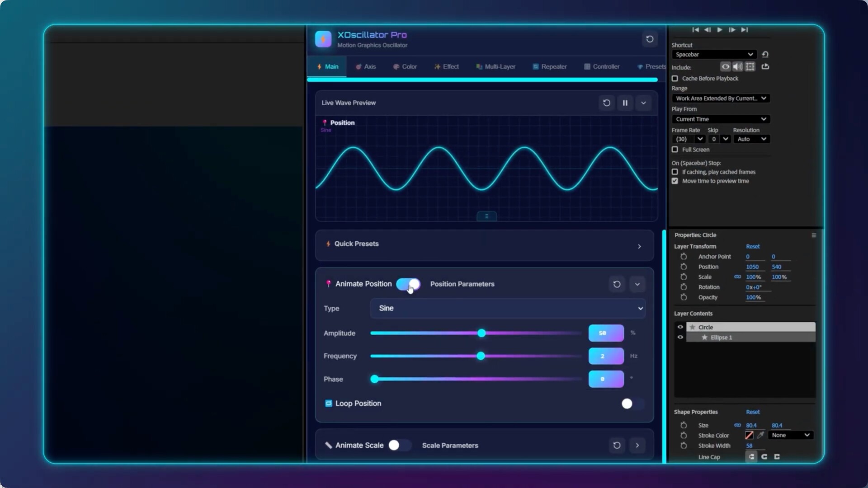Check the Cache Before Playback checkbox

tap(675, 79)
